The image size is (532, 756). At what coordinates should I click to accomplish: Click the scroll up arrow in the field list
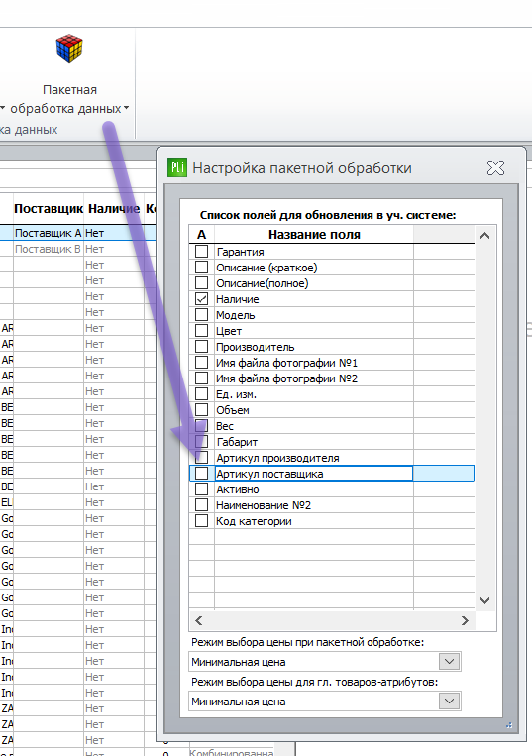click(x=484, y=236)
